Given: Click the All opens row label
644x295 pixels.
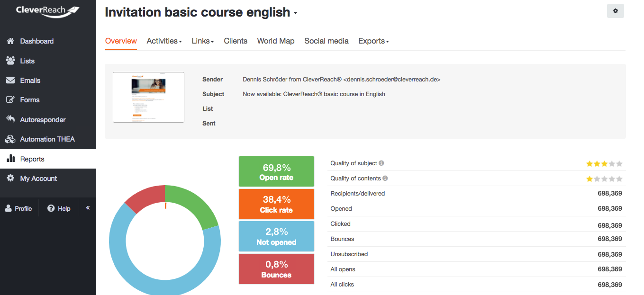Looking at the screenshot, I should point(343,269).
